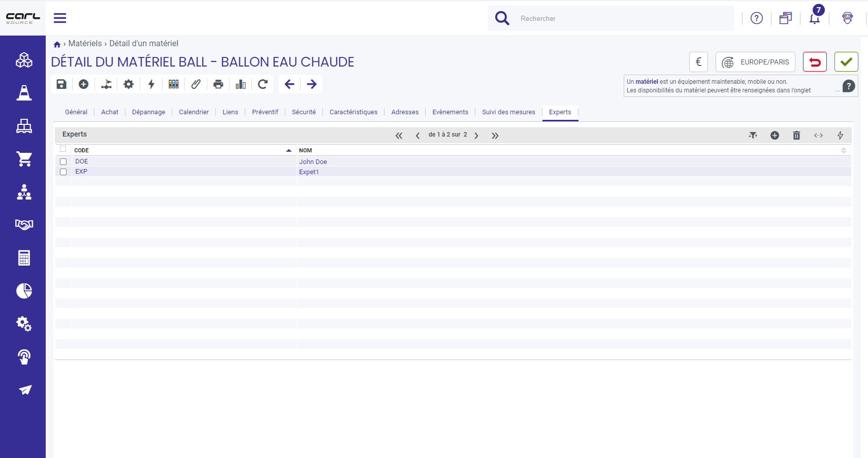
Task: Open the windows manager icon in top bar
Action: click(x=785, y=18)
